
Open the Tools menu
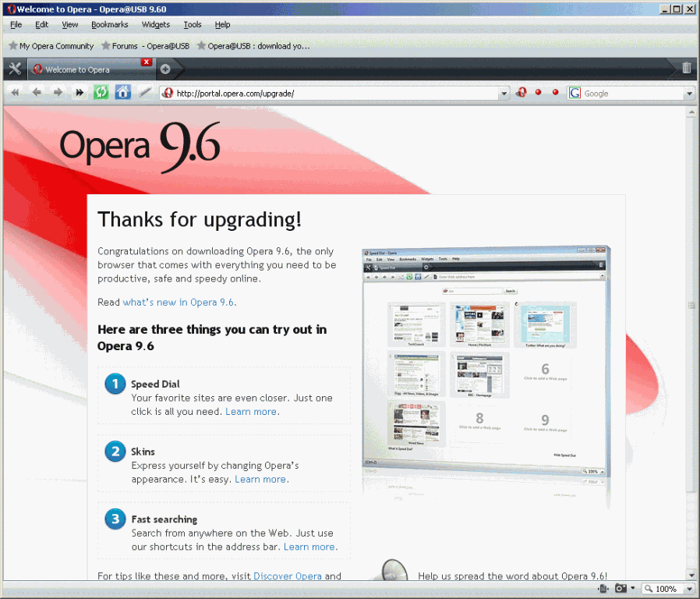coord(193,24)
